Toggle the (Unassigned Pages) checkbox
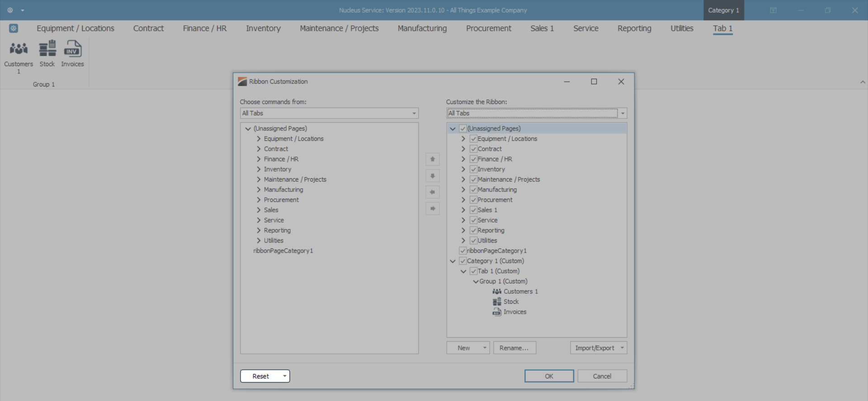The height and width of the screenshot is (401, 868). tap(462, 129)
